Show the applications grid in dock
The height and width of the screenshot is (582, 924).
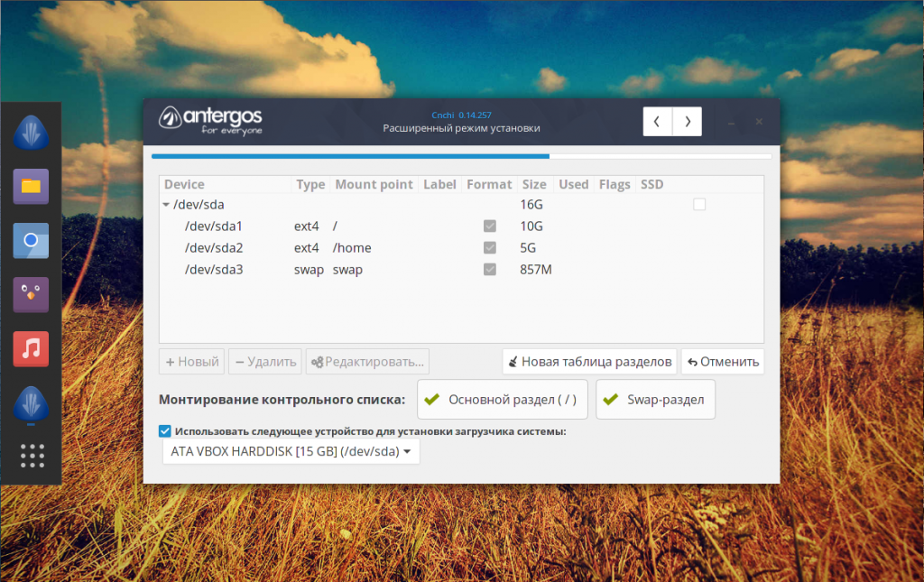32,456
